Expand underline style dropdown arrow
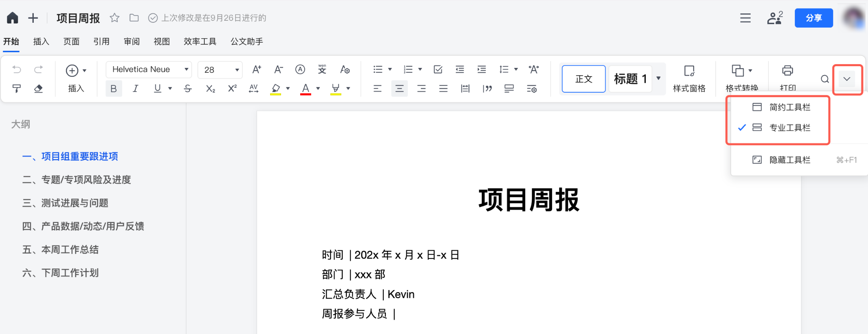 tap(170, 89)
